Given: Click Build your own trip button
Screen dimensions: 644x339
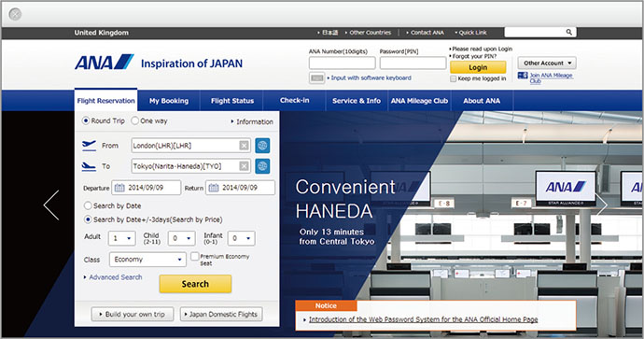Looking at the screenshot, I should pos(133,315).
